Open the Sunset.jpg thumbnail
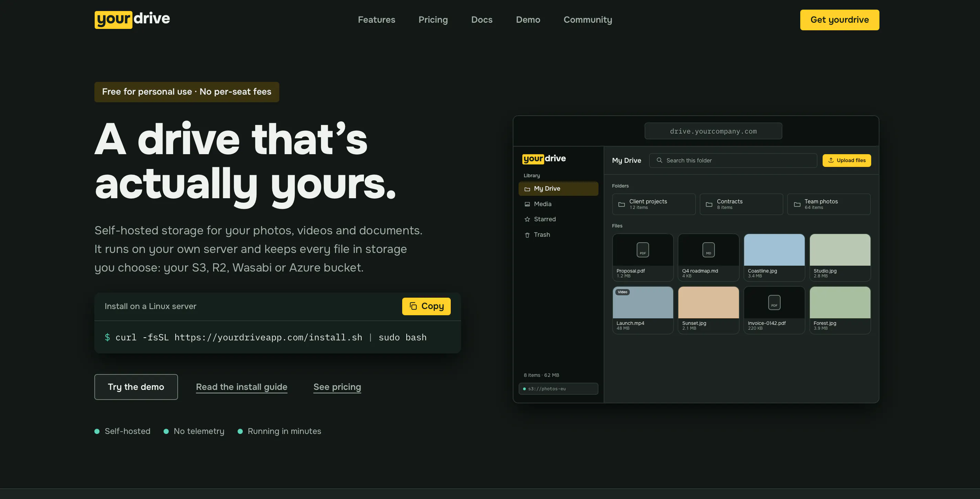The width and height of the screenshot is (980, 499). (708, 302)
